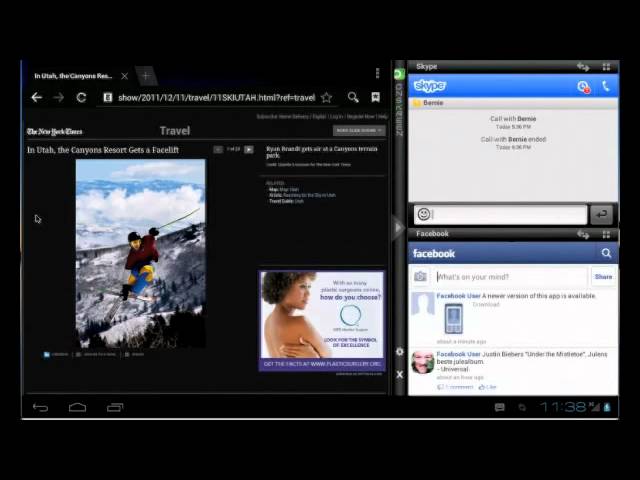Open the browser overflow menu dots

(x=377, y=73)
